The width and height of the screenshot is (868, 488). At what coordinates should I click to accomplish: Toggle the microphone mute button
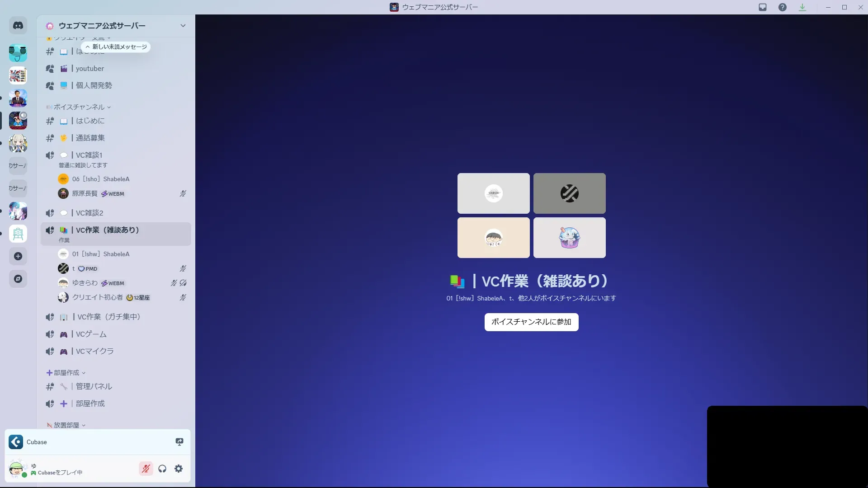[146, 469]
